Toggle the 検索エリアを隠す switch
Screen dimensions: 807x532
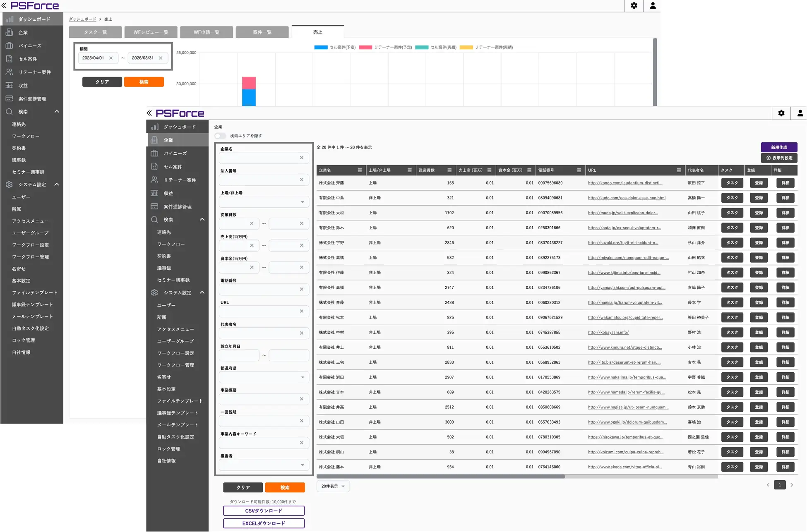click(x=220, y=136)
